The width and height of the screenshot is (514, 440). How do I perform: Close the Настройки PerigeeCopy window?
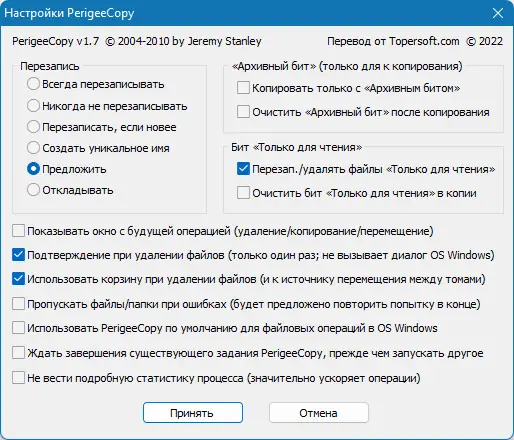coord(498,13)
